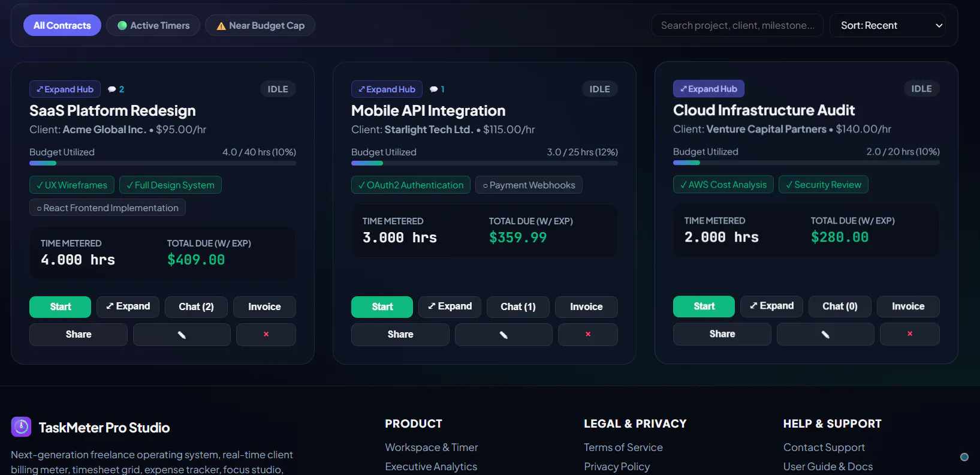Viewport: 980px width, 475px height.
Task: Edit the Cloud Infrastructure Audit contract
Action: [x=825, y=334]
